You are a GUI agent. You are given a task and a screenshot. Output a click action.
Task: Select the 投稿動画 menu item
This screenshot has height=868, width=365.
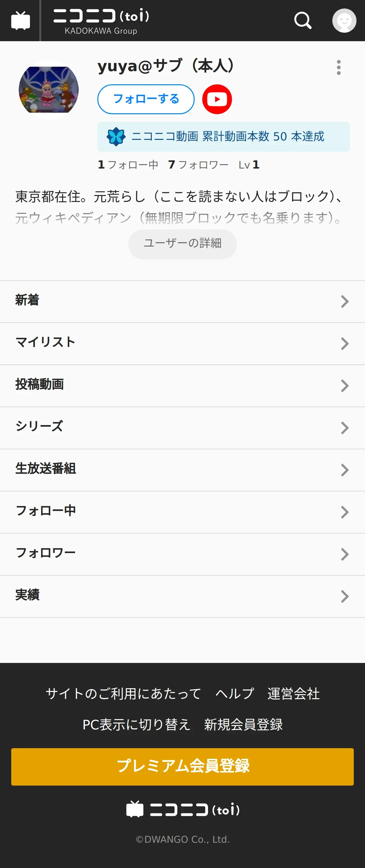(182, 386)
